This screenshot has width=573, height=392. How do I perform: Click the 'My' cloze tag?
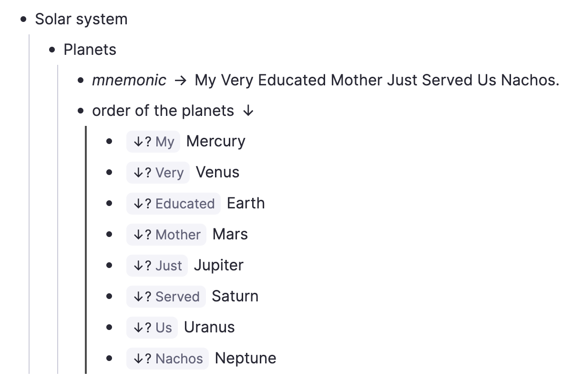point(153,142)
